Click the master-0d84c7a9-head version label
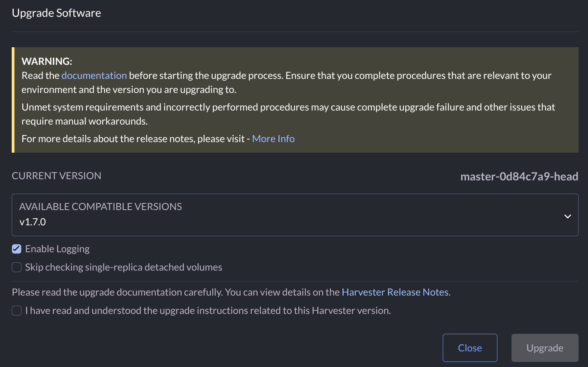This screenshot has width=588, height=367. pos(519,176)
